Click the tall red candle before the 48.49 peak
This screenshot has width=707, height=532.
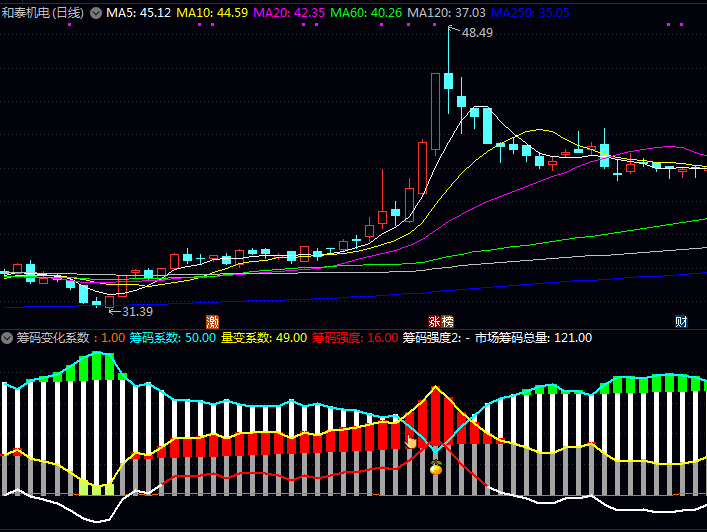point(436,112)
